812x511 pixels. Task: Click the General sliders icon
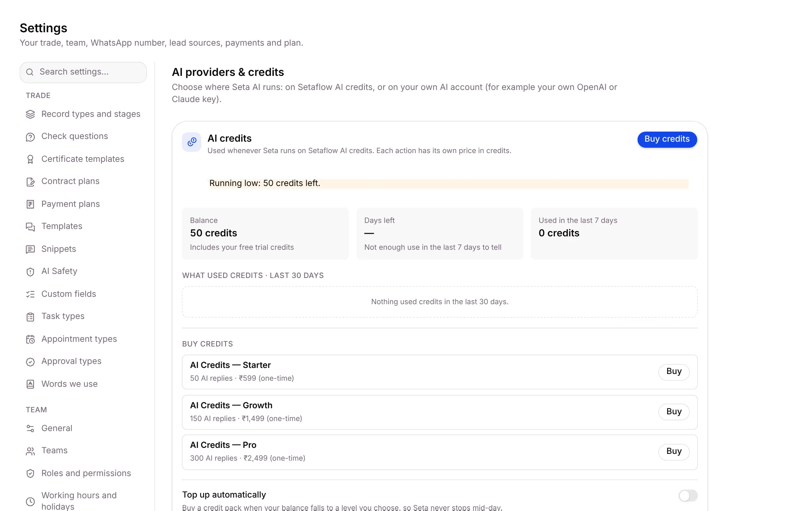point(30,429)
